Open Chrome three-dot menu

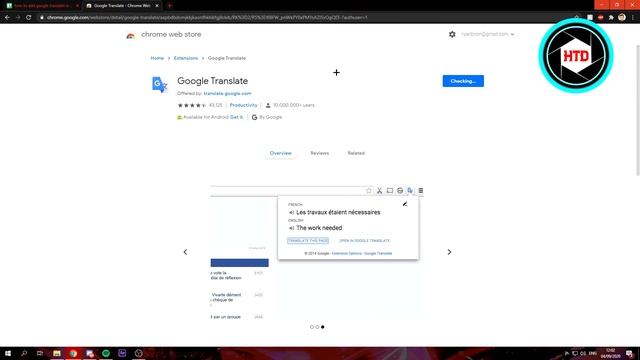(633, 18)
